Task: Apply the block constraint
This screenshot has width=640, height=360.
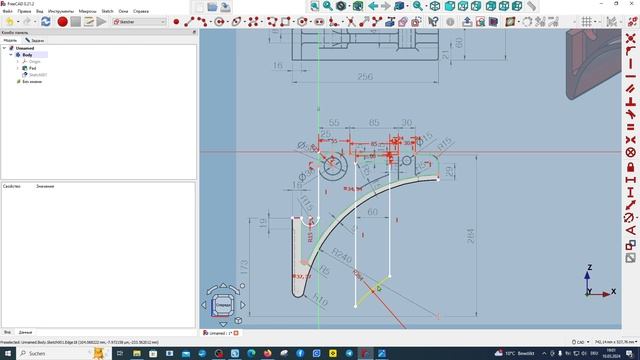Action: tap(631, 153)
